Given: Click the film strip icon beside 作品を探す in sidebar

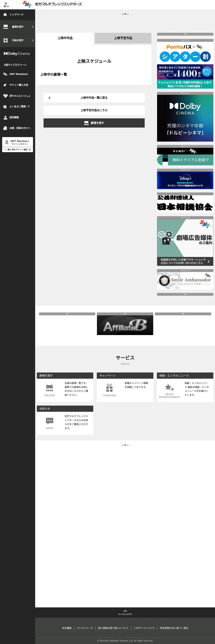Looking at the screenshot, I should (6, 40).
